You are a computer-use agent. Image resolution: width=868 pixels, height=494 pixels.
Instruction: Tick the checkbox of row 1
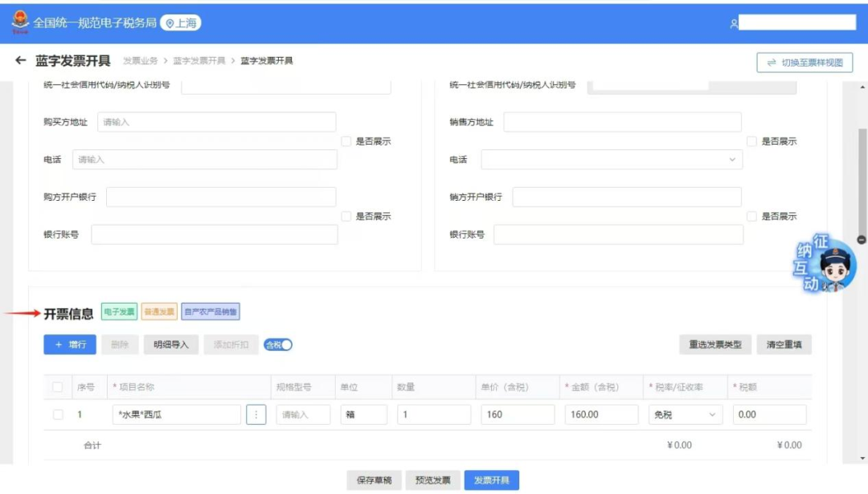point(58,414)
